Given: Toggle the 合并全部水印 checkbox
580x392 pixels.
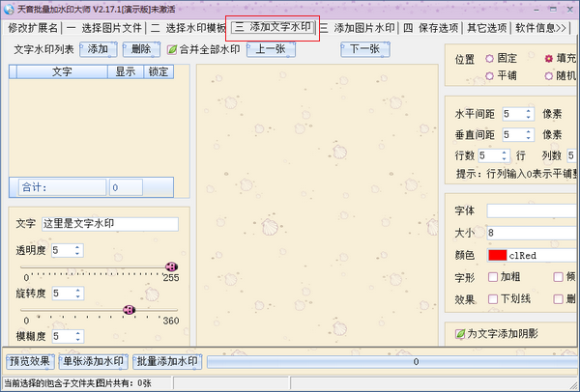Looking at the screenshot, I should tap(173, 49).
